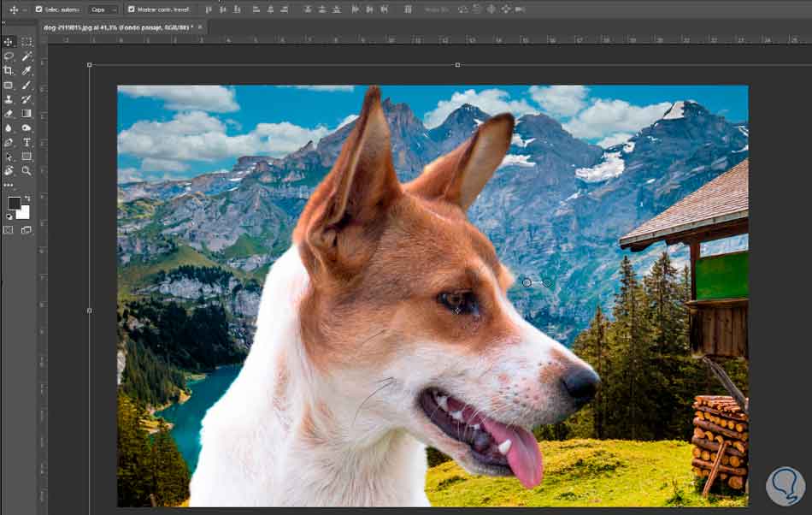Select the Eyedropper tool
812x515 pixels.
click(x=26, y=70)
